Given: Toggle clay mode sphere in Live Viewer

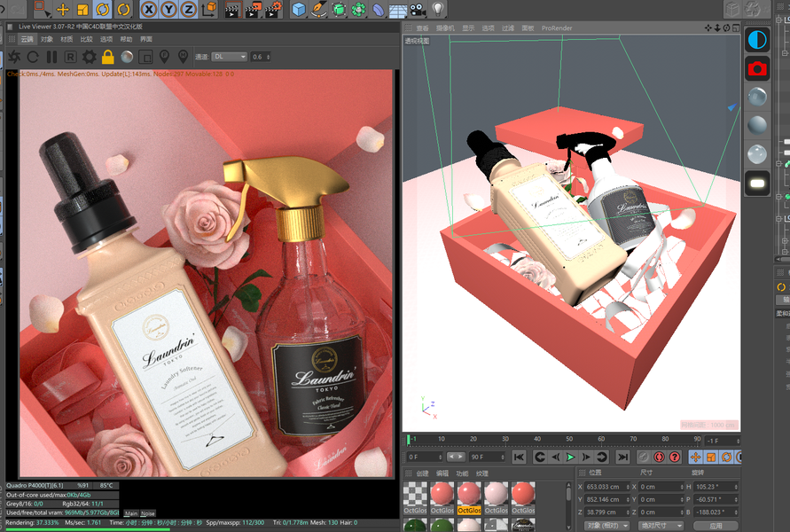Looking at the screenshot, I should coord(127,57).
